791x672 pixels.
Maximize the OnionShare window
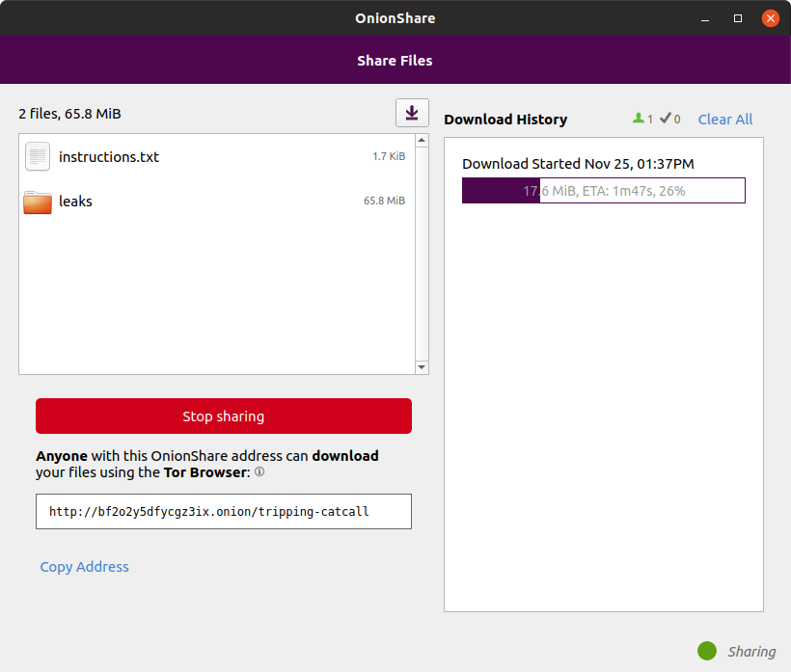738,18
